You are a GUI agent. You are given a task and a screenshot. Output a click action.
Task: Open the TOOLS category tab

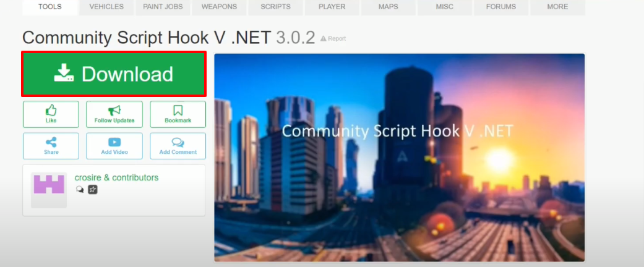pyautogui.click(x=49, y=7)
